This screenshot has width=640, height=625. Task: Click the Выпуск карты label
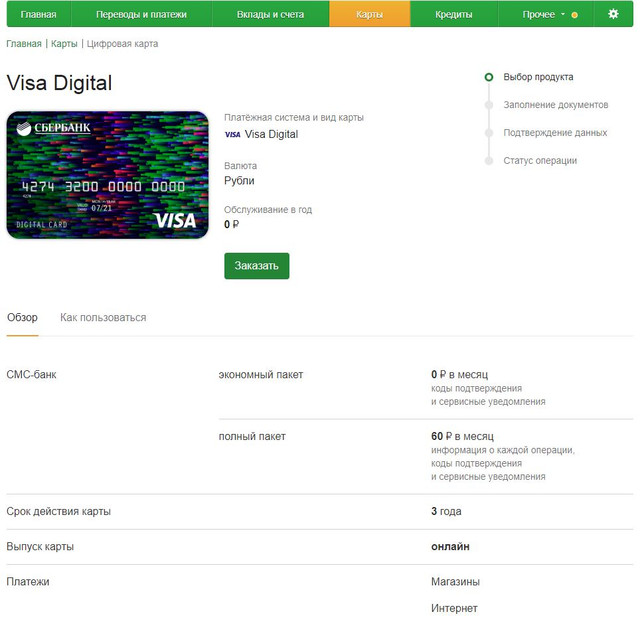tap(40, 547)
